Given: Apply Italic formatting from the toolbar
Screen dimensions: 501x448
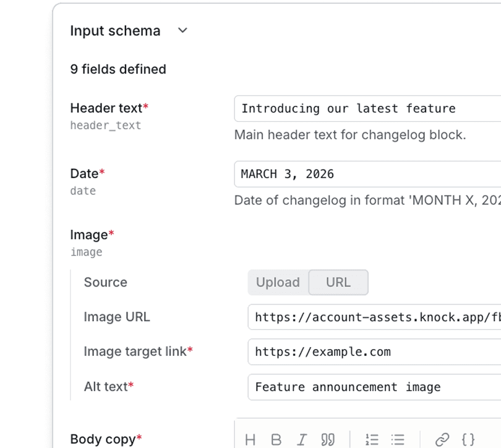Looking at the screenshot, I should click(302, 439).
